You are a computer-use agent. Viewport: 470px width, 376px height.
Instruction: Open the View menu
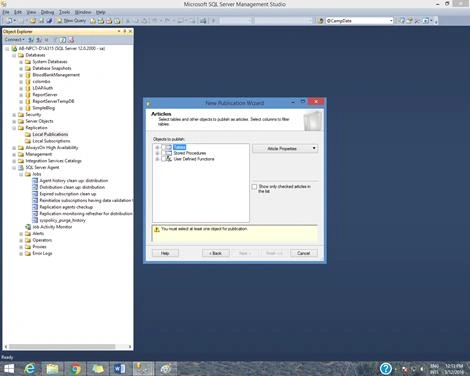pyautogui.click(x=31, y=12)
